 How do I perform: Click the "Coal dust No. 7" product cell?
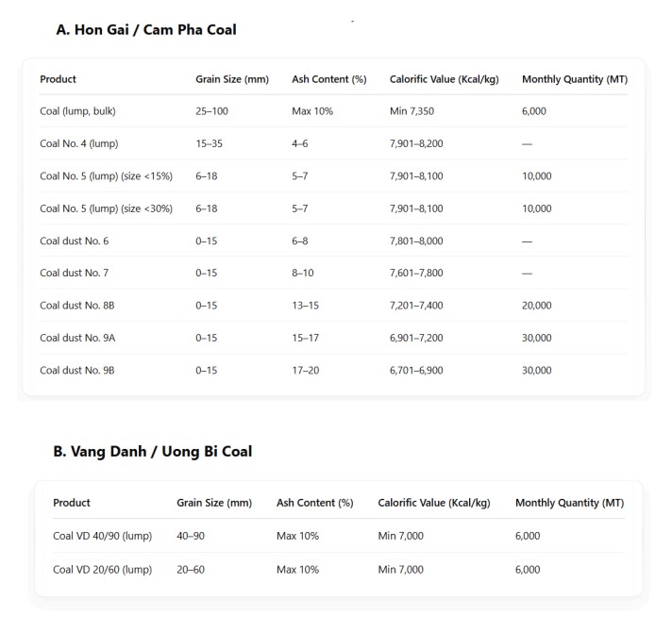point(74,274)
